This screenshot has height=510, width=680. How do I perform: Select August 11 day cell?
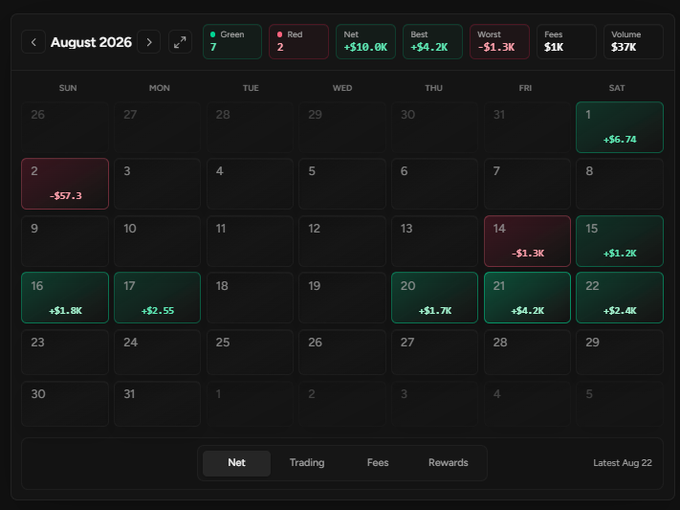click(250, 241)
